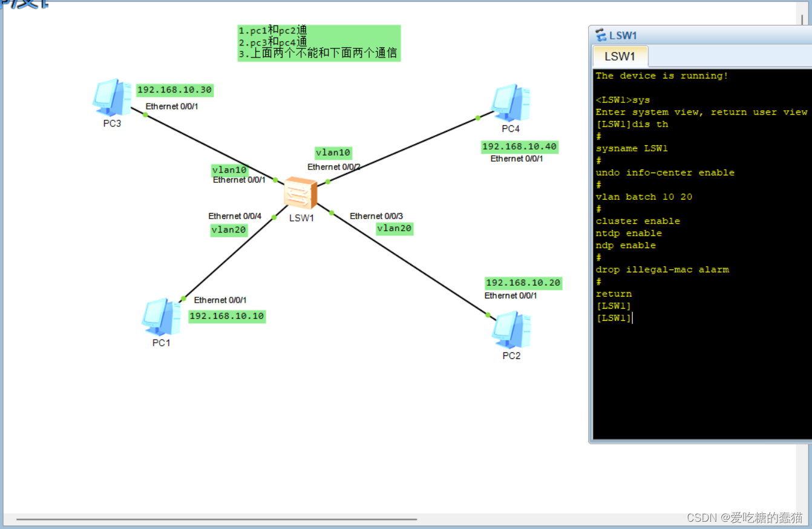Click the green port dot on Ethernet 0/0/3 link
Viewport: 812px width, 529px height.
pyautogui.click(x=332, y=211)
